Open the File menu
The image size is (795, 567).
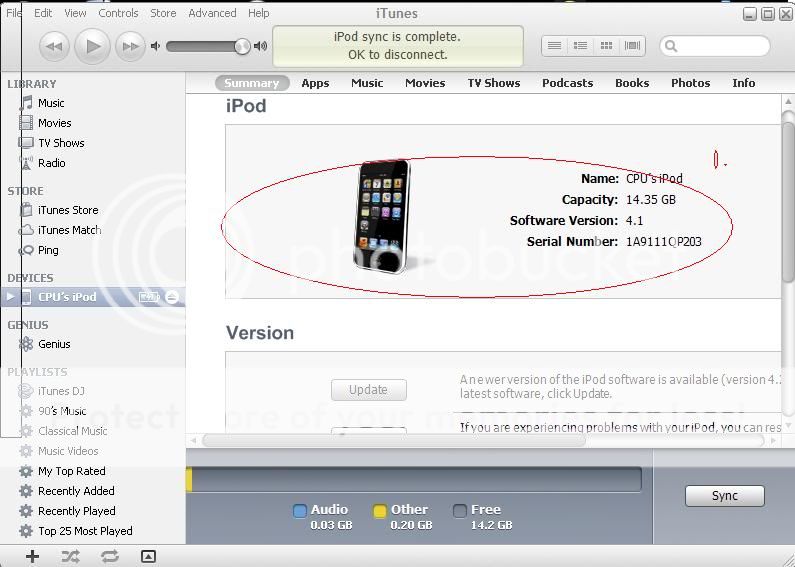pyautogui.click(x=14, y=13)
